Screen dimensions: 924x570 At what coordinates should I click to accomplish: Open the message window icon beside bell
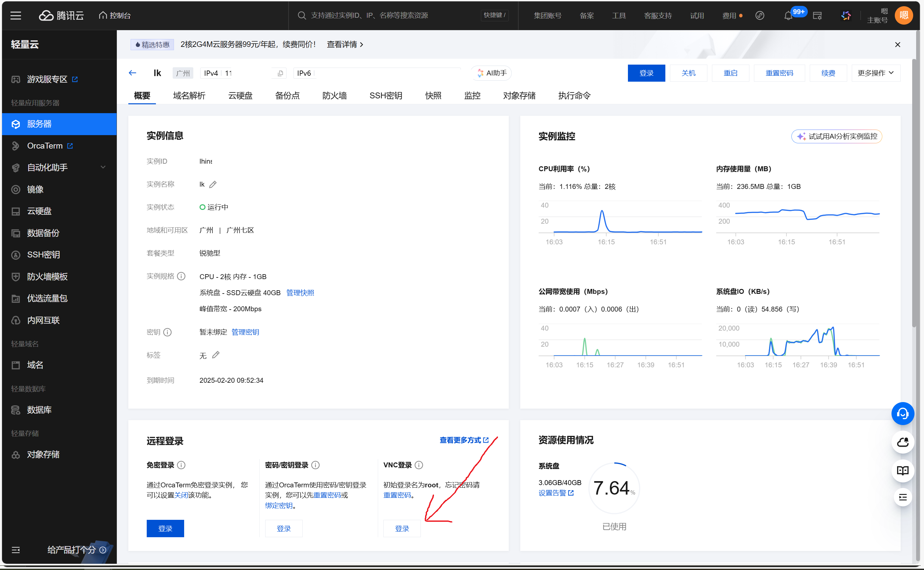(x=817, y=15)
